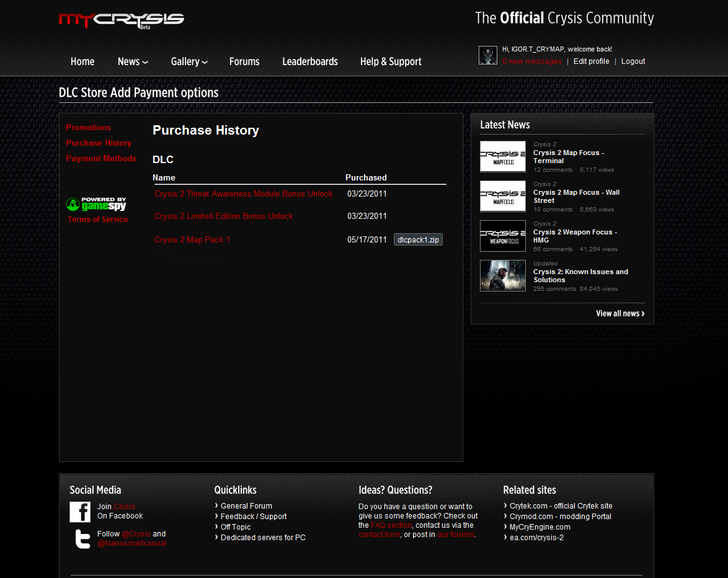Open the Twitter bird icon
The height and width of the screenshot is (578, 728).
82,539
